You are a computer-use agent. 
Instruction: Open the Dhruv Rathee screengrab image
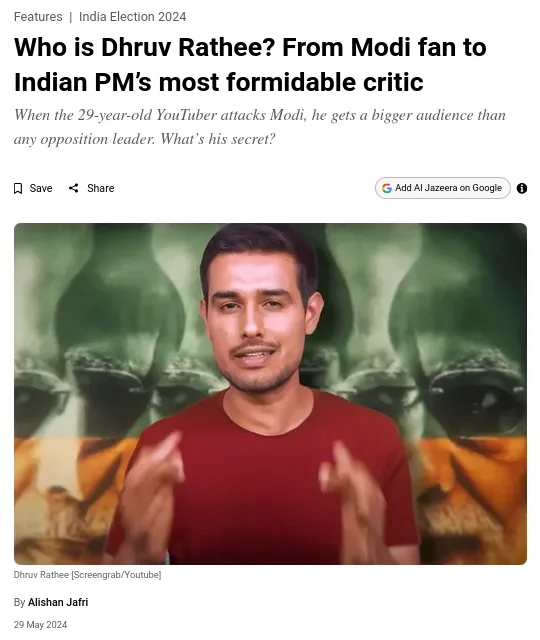pyautogui.click(x=270, y=394)
